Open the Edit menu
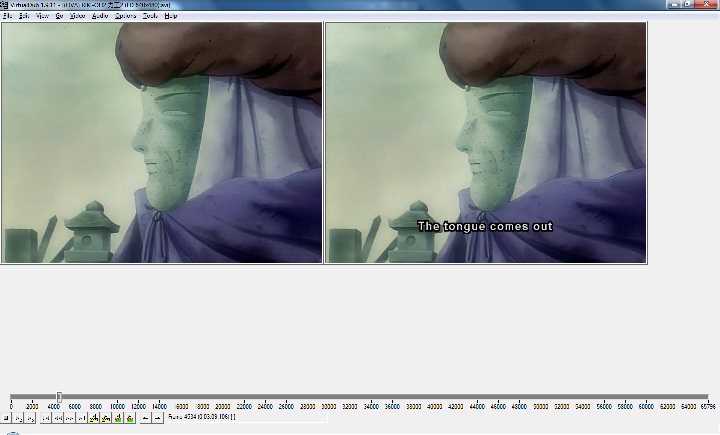The width and height of the screenshot is (720, 435). coord(24,16)
